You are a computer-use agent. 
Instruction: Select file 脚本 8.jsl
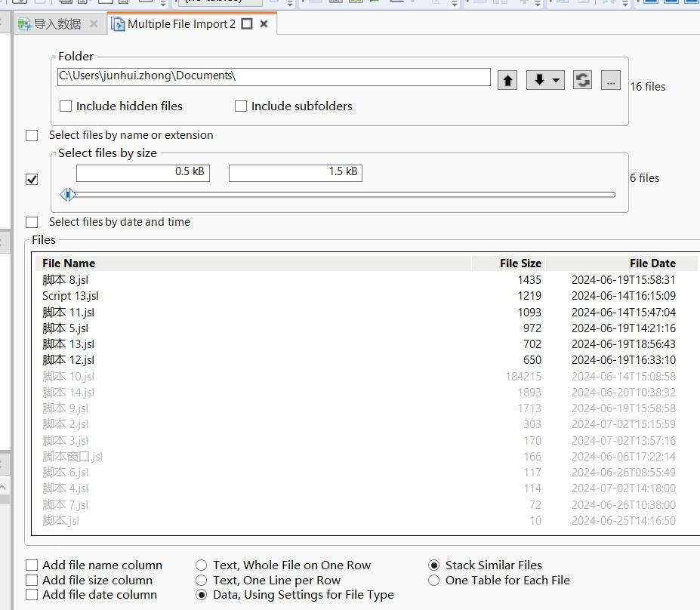click(x=65, y=280)
